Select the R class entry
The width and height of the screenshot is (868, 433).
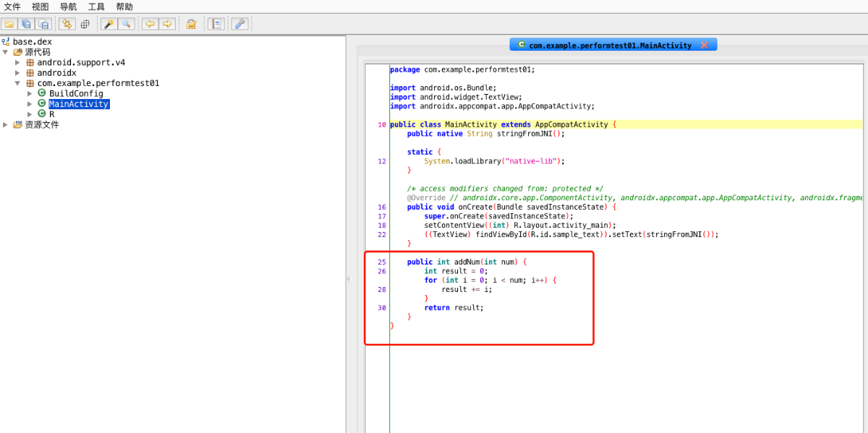click(51, 114)
